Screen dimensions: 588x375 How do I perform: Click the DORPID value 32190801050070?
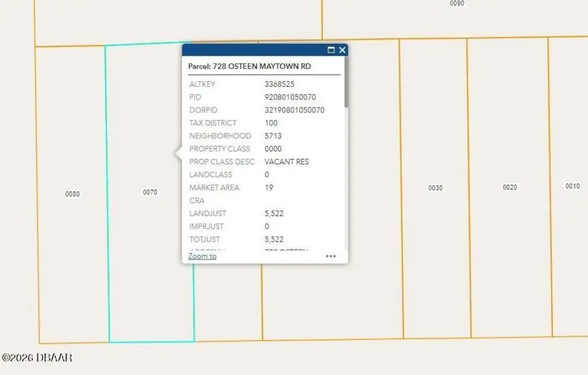[294, 110]
